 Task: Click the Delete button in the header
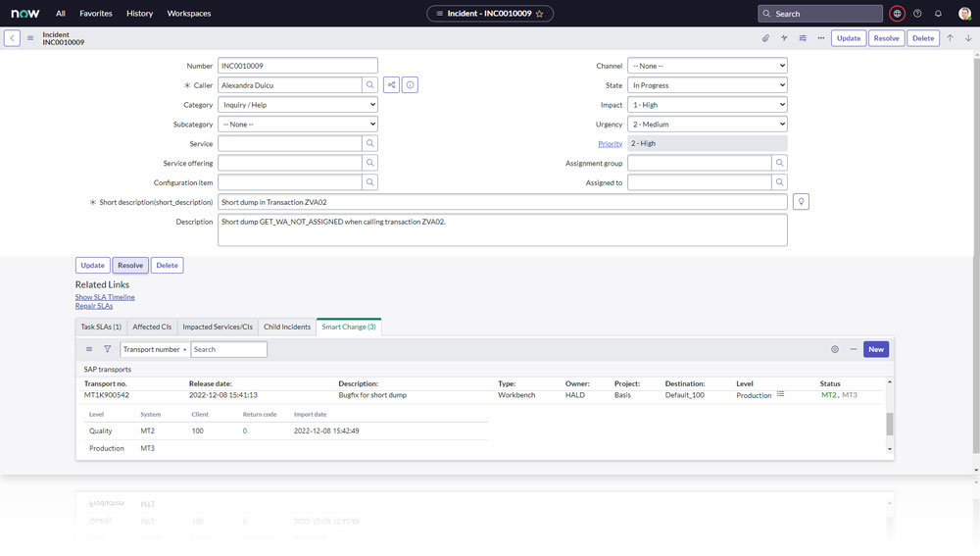point(922,38)
